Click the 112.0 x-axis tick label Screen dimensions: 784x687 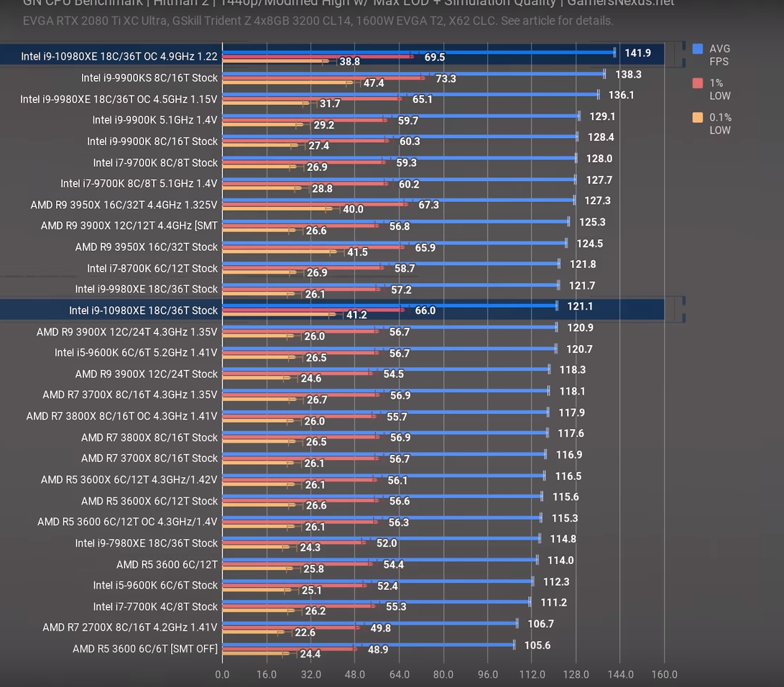tap(532, 675)
